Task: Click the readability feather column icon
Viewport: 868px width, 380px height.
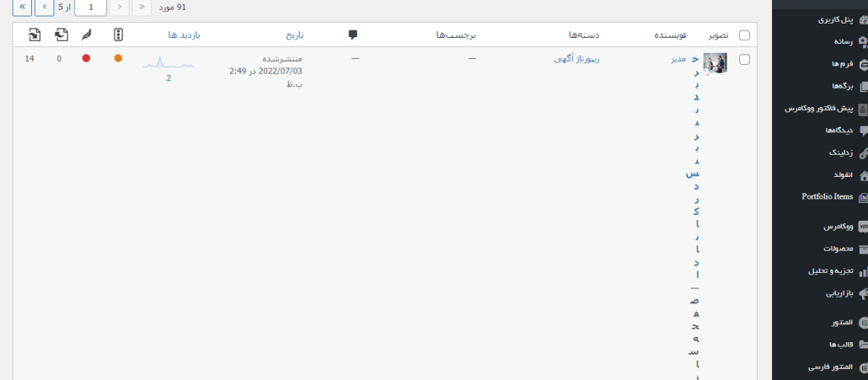Action: tap(86, 35)
